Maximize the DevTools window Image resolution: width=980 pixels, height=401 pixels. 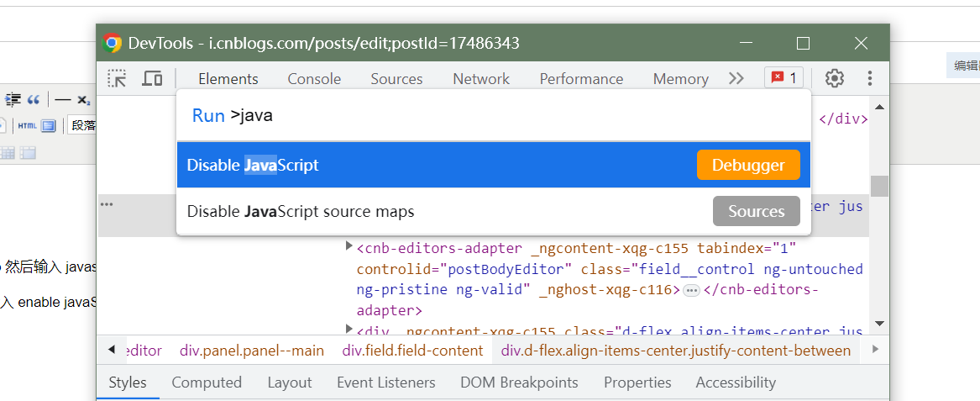[803, 43]
